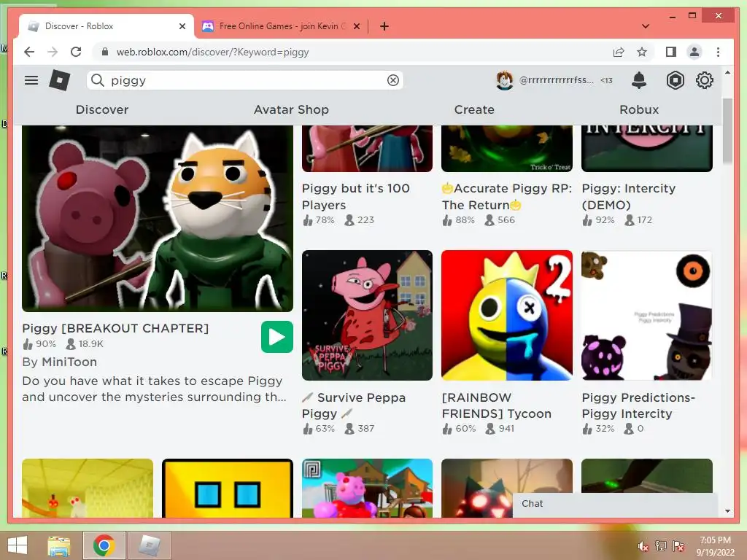
Task: Click the Piggy Predictions thumbnail
Action: tap(647, 315)
